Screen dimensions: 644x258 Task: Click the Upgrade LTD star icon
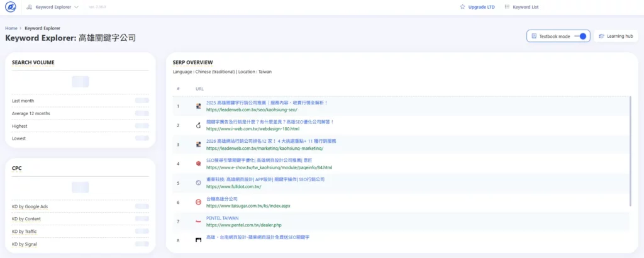click(x=462, y=7)
